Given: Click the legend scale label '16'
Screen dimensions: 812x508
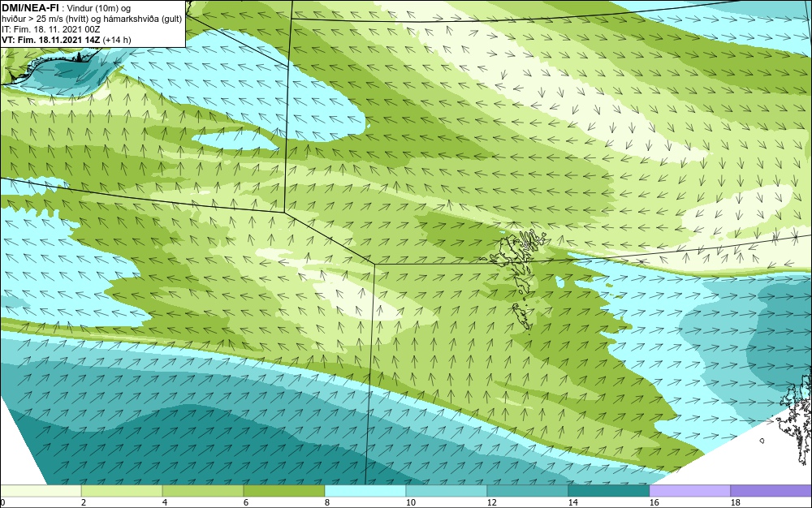Looking at the screenshot, I should 654,502.
